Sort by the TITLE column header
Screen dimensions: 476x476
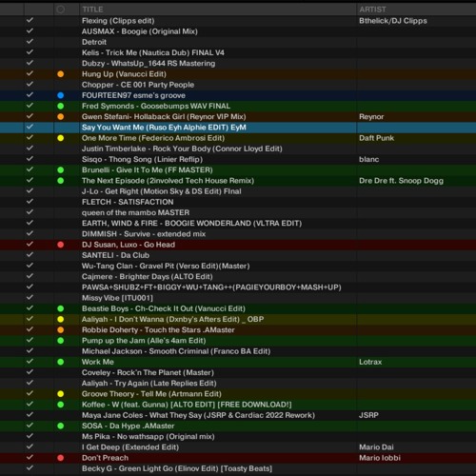coord(92,10)
